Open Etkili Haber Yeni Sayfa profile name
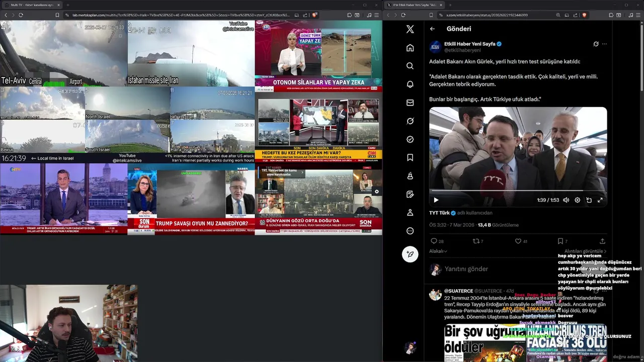Image resolution: width=644 pixels, height=362 pixels. point(469,44)
